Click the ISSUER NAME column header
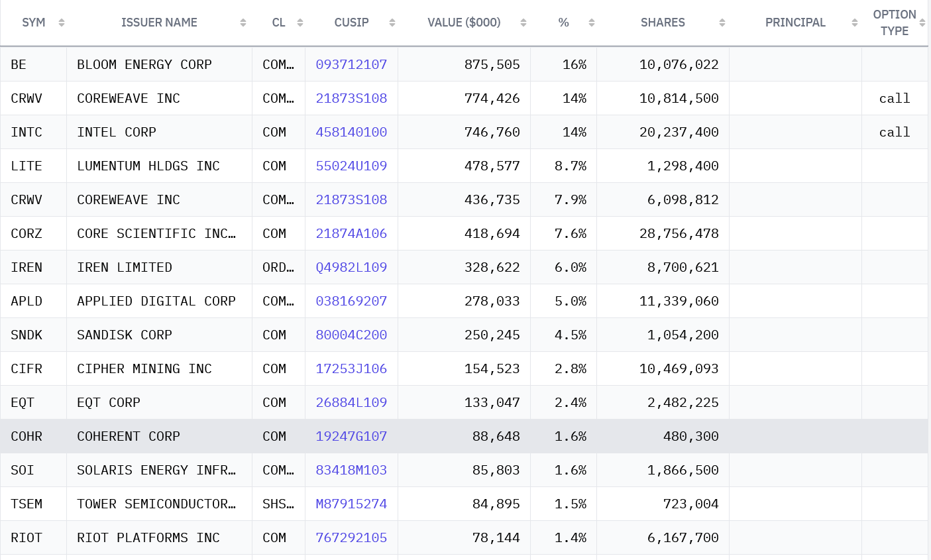Viewport: 931px width, 560px height. coord(159,23)
